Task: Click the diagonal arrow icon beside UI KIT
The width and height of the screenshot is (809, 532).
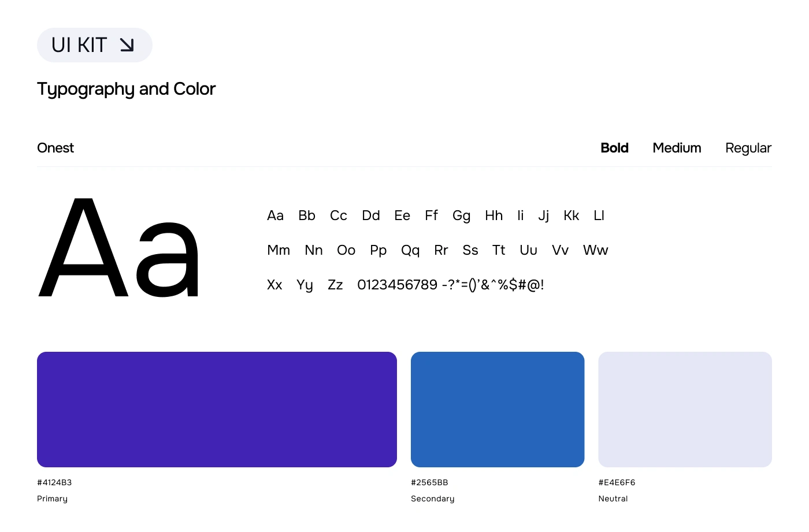Action: click(x=127, y=45)
